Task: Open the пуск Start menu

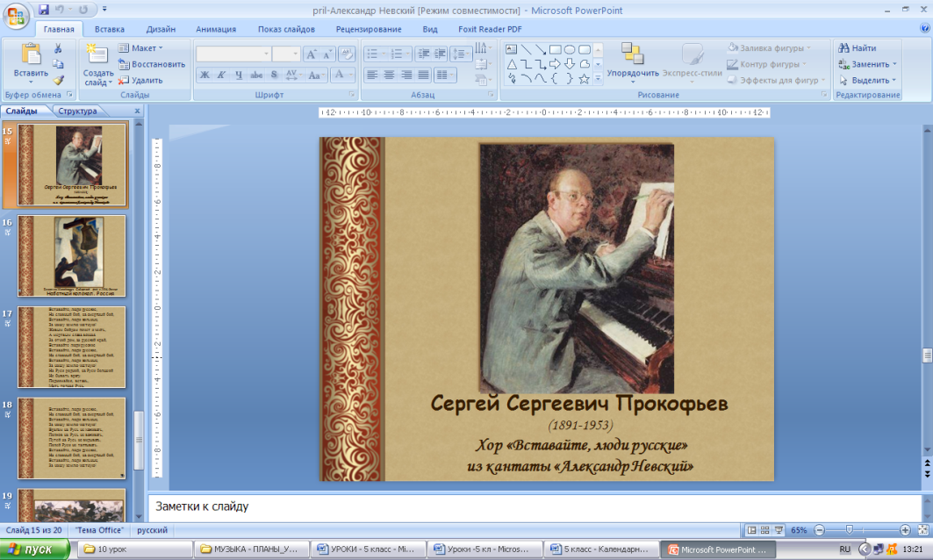Action: coord(34,549)
